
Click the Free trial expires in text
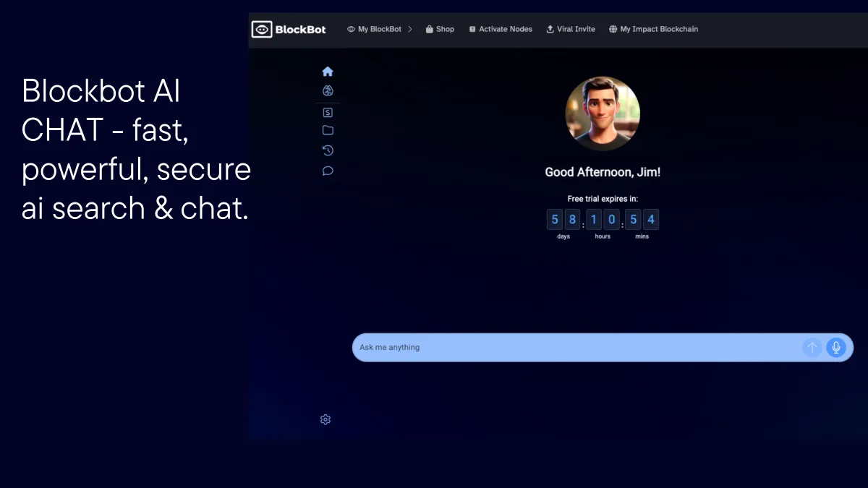603,199
